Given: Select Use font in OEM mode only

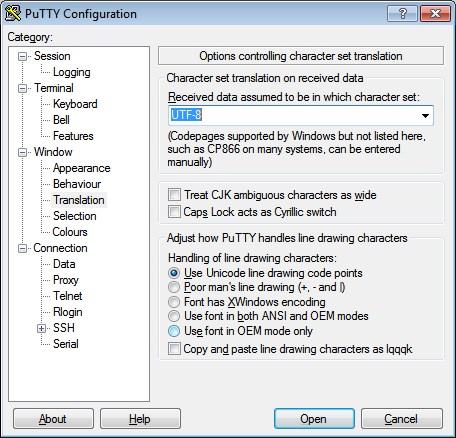Looking at the screenshot, I should click(174, 331).
